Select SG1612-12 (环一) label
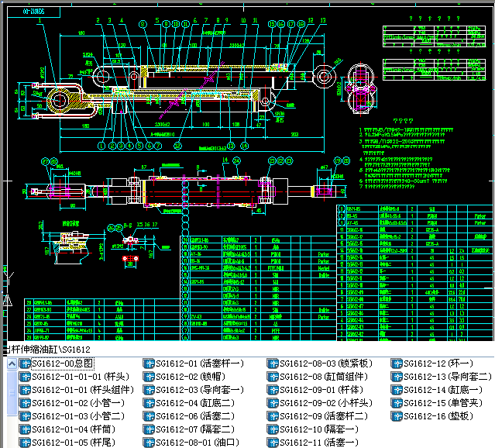Viewport: 495px width, 448px height. pos(438,364)
